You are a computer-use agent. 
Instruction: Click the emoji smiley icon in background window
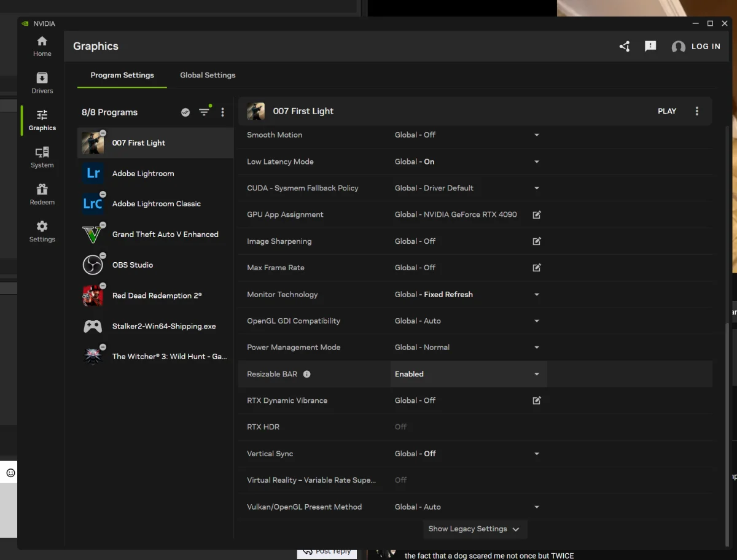[x=10, y=473]
